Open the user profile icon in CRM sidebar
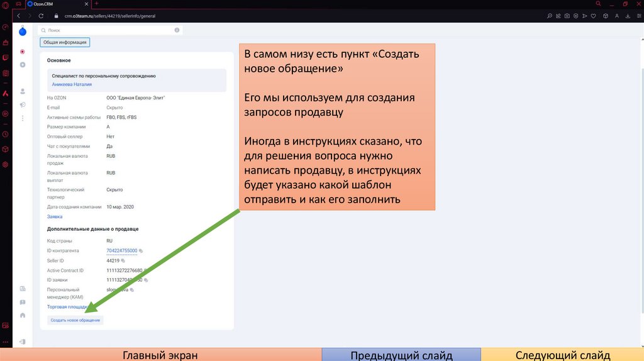The width and height of the screenshot is (644, 361). coord(23,91)
